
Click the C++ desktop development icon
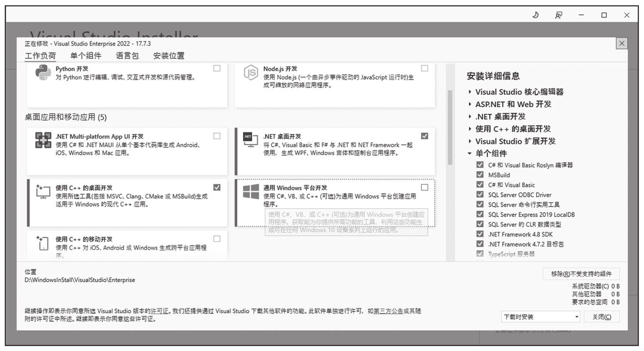[x=43, y=191]
